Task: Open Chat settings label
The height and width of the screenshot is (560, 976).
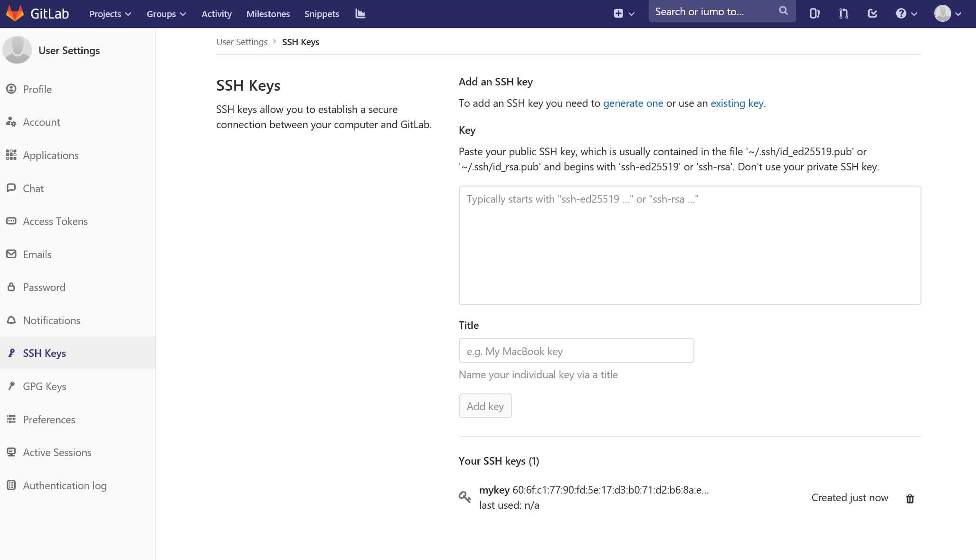Action: pos(33,188)
